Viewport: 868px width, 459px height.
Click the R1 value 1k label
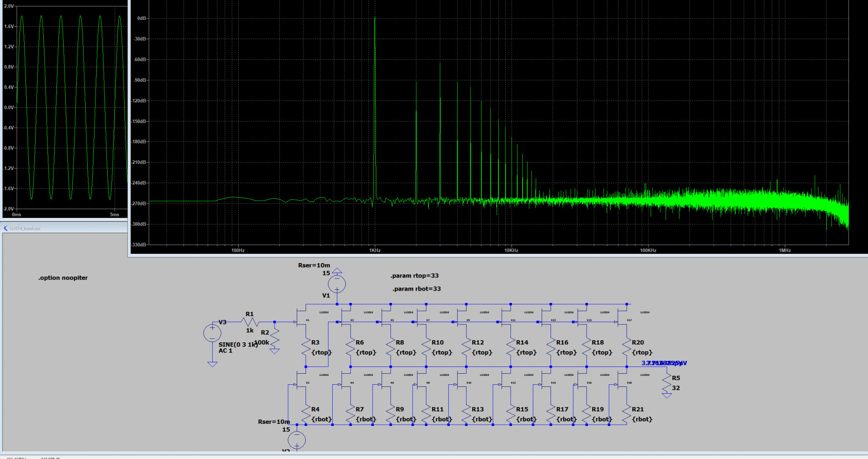[x=250, y=330]
